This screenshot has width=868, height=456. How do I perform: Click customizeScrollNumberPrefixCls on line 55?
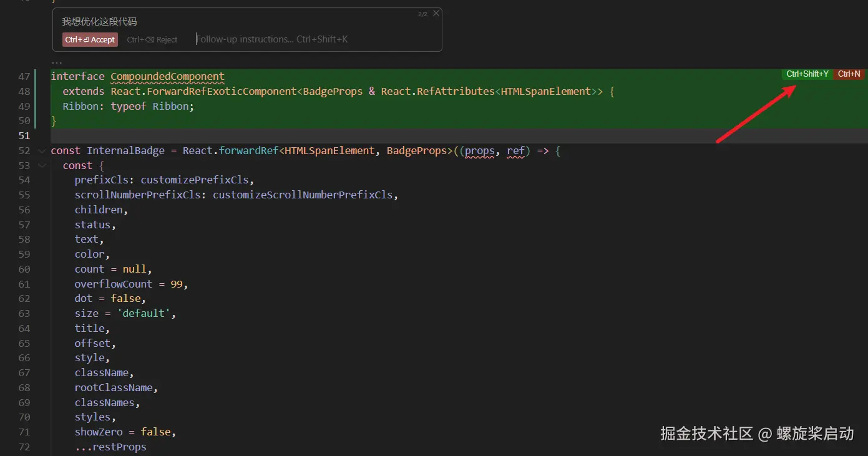[303, 195]
